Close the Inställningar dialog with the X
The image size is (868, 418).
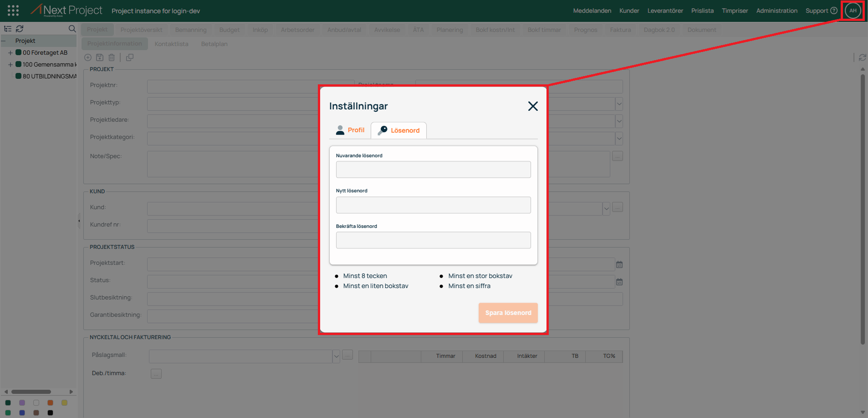pos(533,106)
